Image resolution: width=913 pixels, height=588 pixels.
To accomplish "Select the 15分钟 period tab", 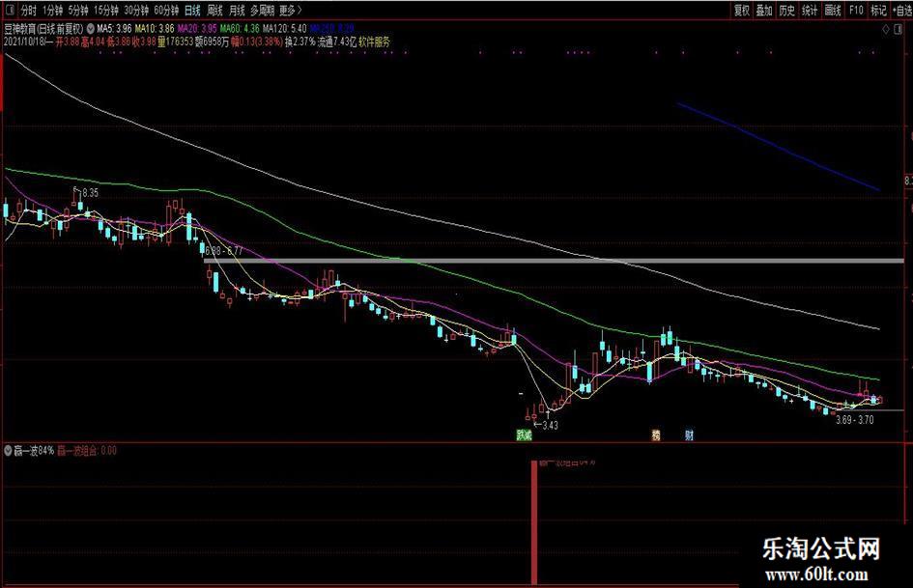I will click(x=106, y=11).
